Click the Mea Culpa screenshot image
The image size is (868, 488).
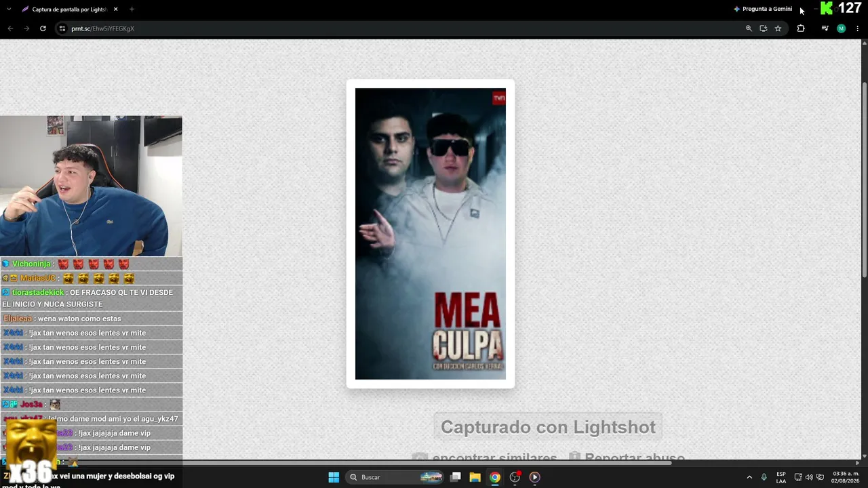431,234
